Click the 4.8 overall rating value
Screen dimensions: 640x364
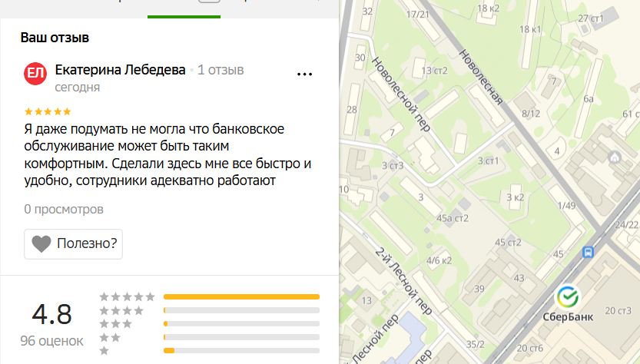point(51,314)
